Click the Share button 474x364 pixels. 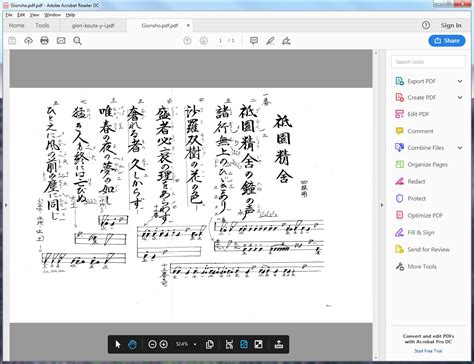coord(447,41)
